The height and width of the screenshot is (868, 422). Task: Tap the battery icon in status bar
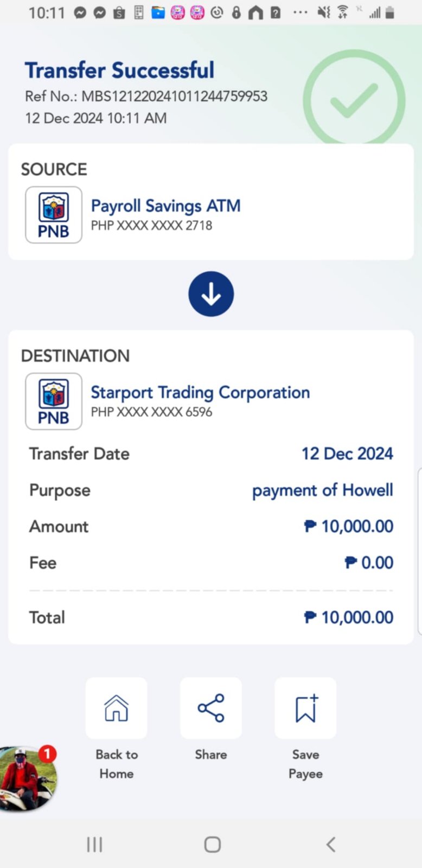pos(389,12)
